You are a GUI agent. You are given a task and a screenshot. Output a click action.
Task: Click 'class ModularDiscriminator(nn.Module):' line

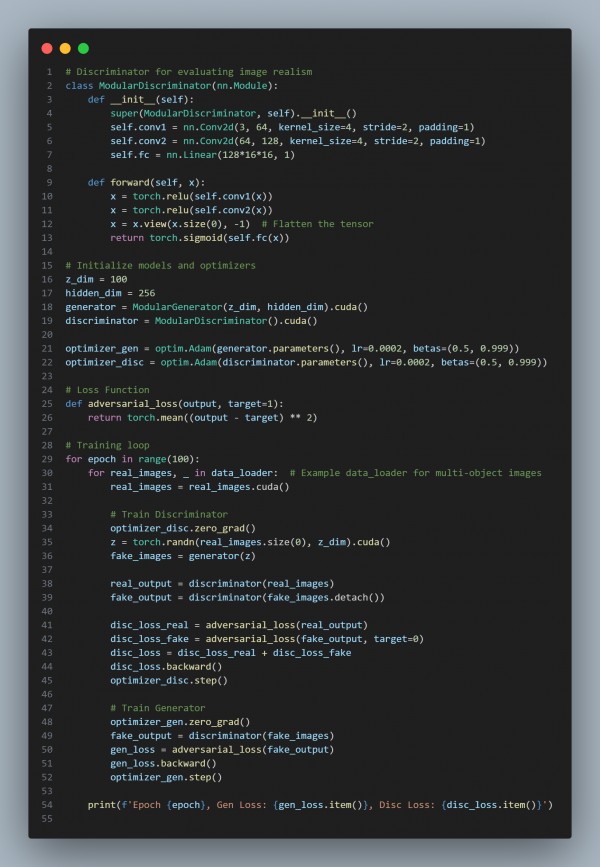coord(171,86)
